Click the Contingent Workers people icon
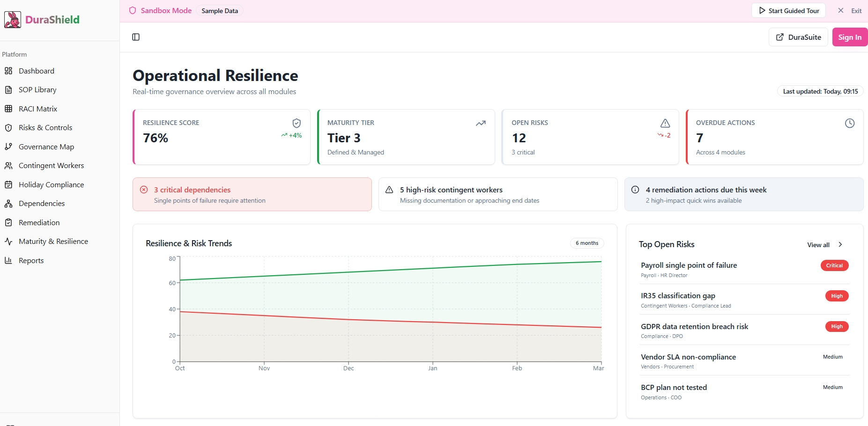 8,166
